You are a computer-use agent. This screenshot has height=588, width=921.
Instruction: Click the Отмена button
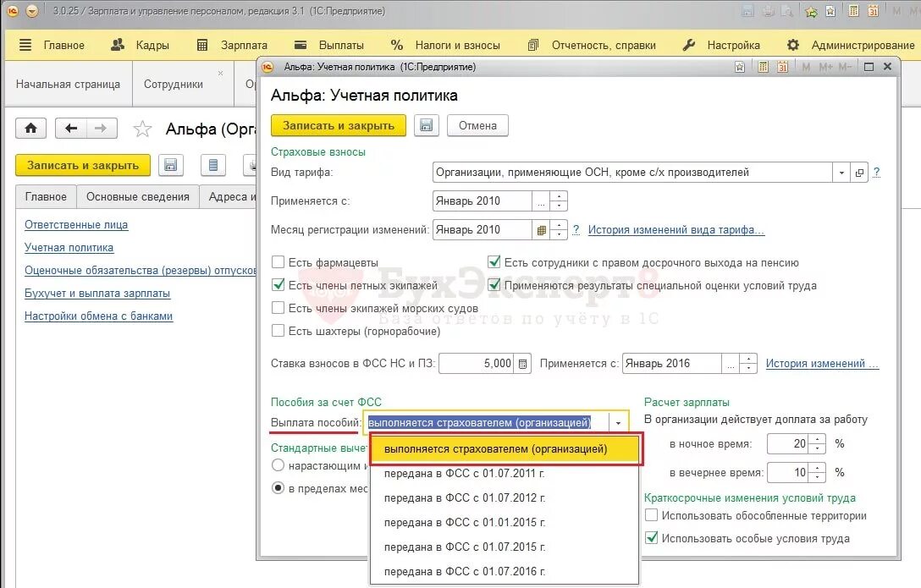point(477,125)
